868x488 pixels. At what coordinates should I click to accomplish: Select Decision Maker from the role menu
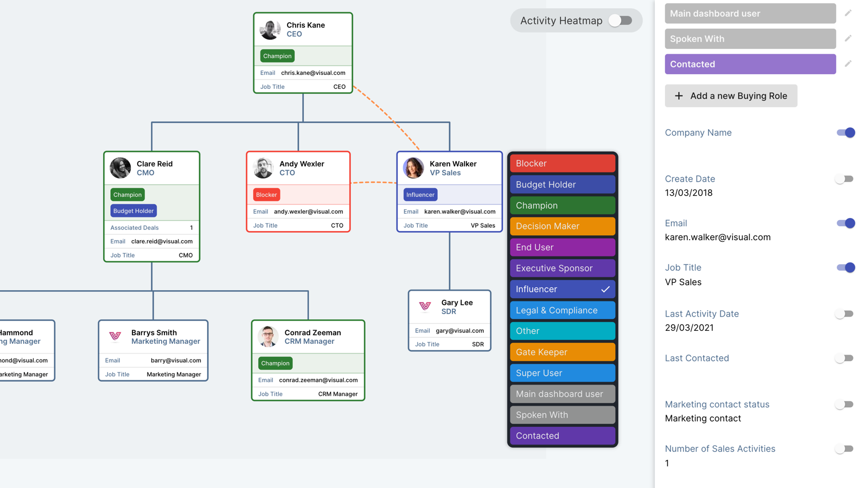click(562, 226)
